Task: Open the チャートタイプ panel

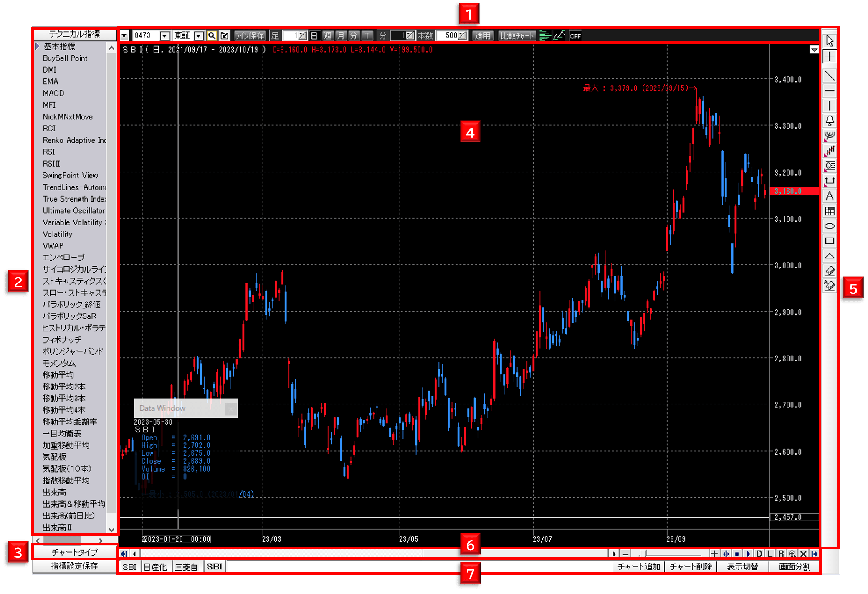Action: 74,552
